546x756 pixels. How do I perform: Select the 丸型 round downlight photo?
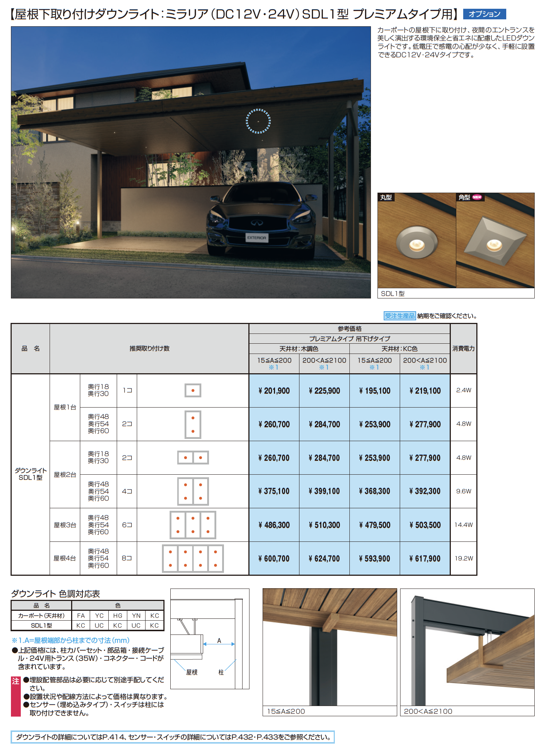pyautogui.click(x=417, y=240)
